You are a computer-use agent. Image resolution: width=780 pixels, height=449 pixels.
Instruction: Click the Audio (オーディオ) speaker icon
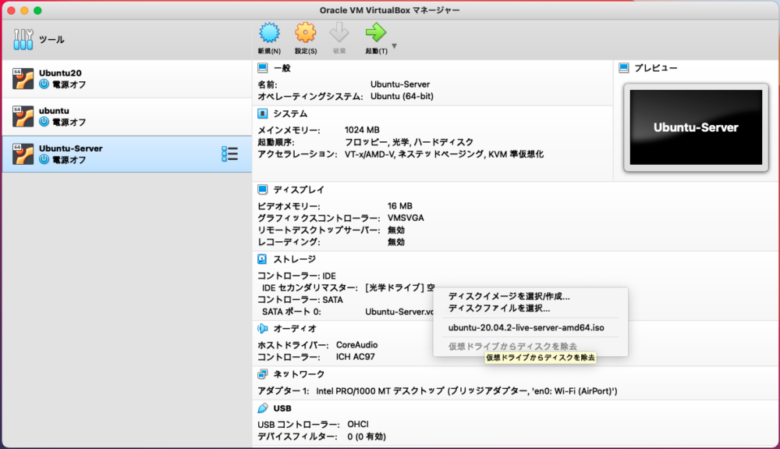263,329
